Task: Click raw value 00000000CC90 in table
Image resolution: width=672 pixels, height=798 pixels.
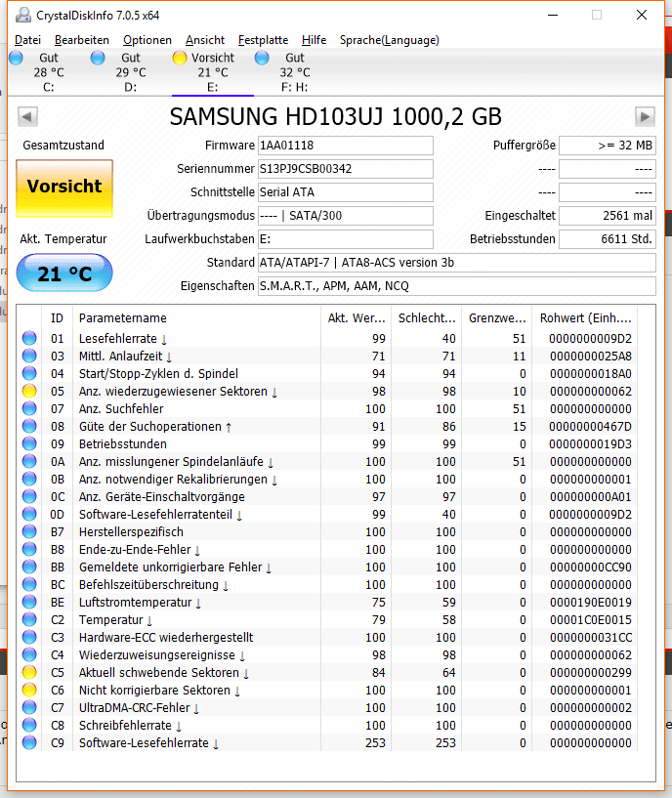Action: click(x=591, y=567)
